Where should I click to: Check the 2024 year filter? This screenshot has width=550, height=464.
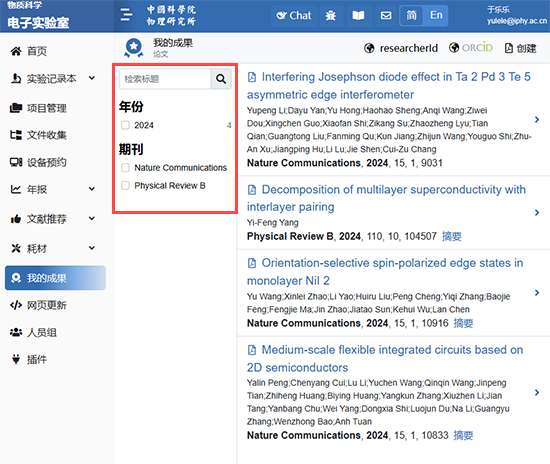(125, 125)
